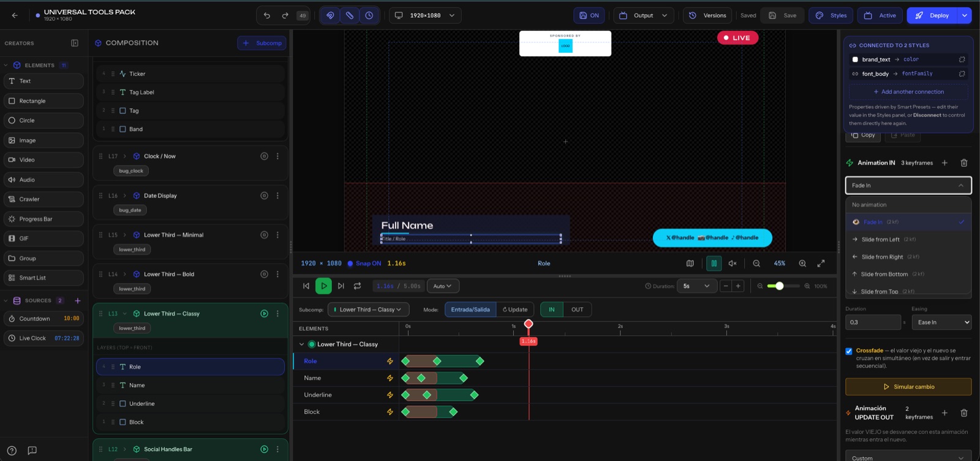Open the 1920×1080 resolution dropdown

(426, 15)
